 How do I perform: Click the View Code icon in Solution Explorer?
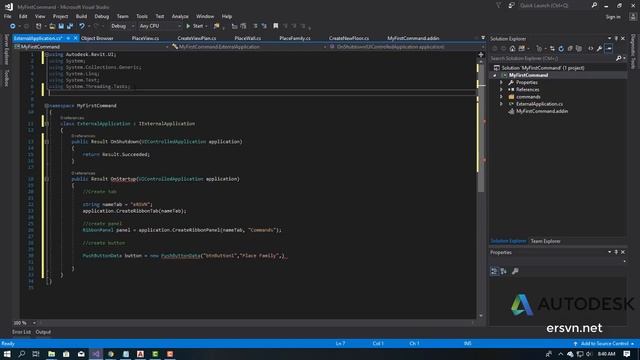click(x=591, y=49)
